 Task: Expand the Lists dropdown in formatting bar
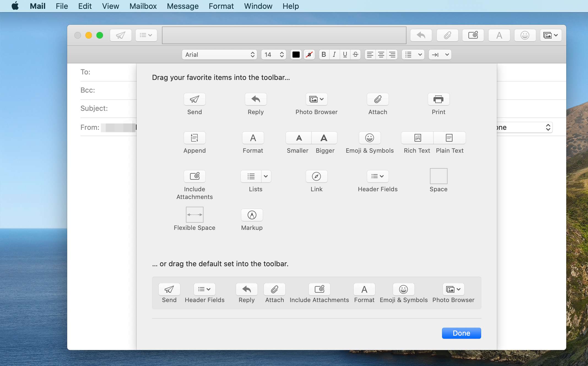click(x=419, y=54)
